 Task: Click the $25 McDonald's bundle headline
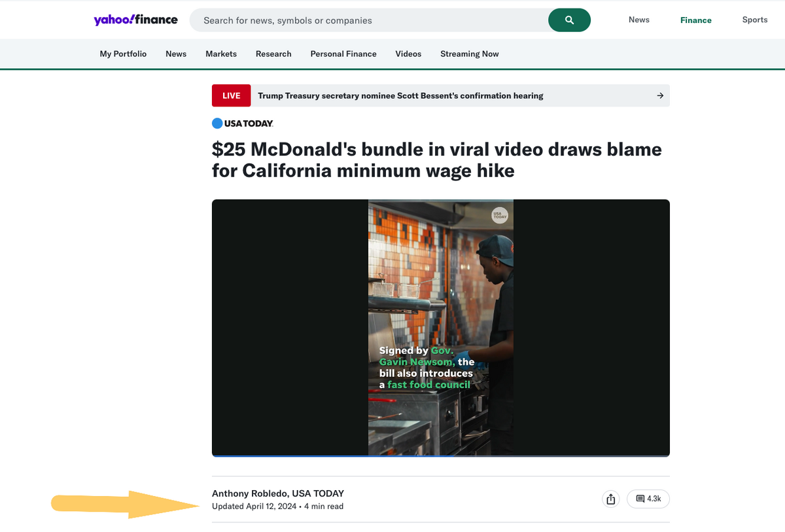click(437, 160)
